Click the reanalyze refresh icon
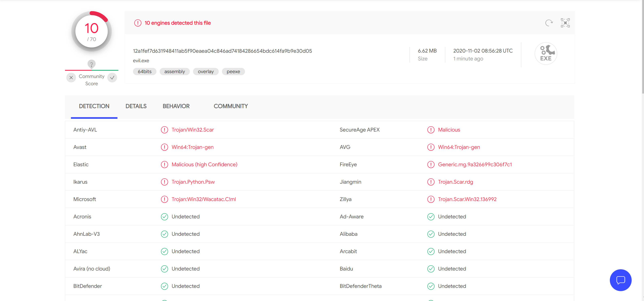The image size is (644, 301). point(549,23)
